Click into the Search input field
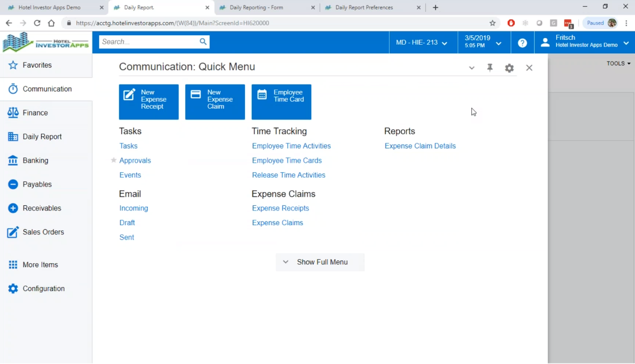 point(148,42)
